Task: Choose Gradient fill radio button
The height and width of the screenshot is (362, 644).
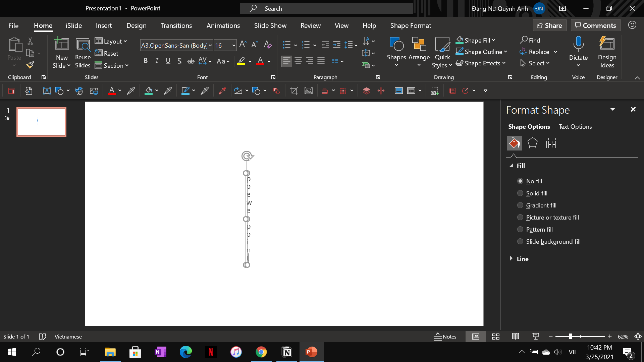Action: (520, 205)
